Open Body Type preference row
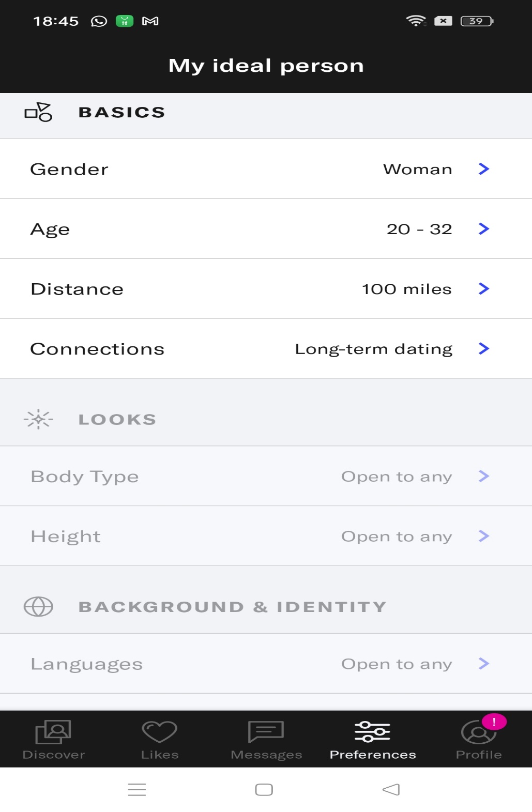532x812 pixels. (x=266, y=476)
